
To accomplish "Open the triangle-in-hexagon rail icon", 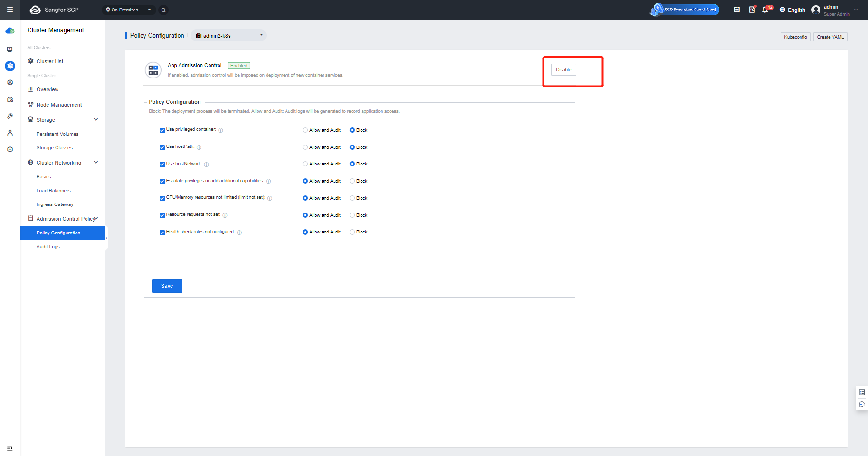I will (x=10, y=82).
